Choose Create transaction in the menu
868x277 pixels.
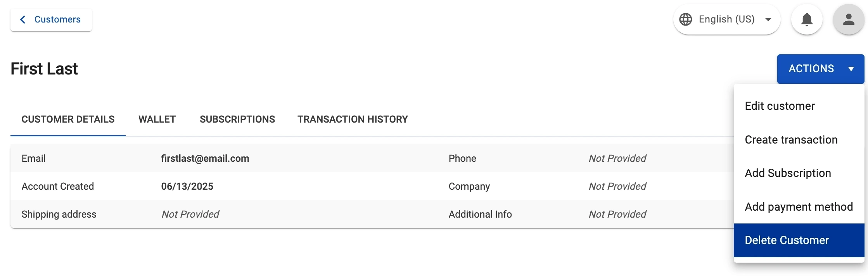791,140
